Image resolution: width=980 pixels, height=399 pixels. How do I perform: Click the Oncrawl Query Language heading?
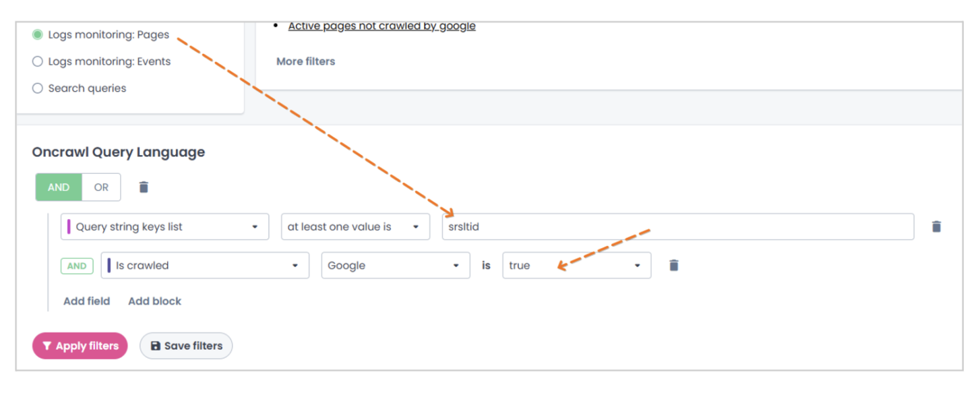coord(119,152)
